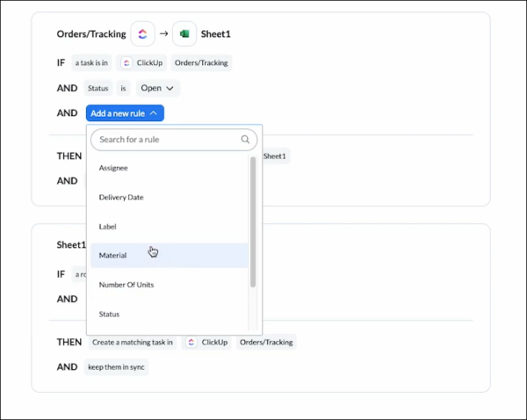Image resolution: width=527 pixels, height=420 pixels.
Task: Click the 'Create a matching task in' chip
Action: tap(131, 341)
